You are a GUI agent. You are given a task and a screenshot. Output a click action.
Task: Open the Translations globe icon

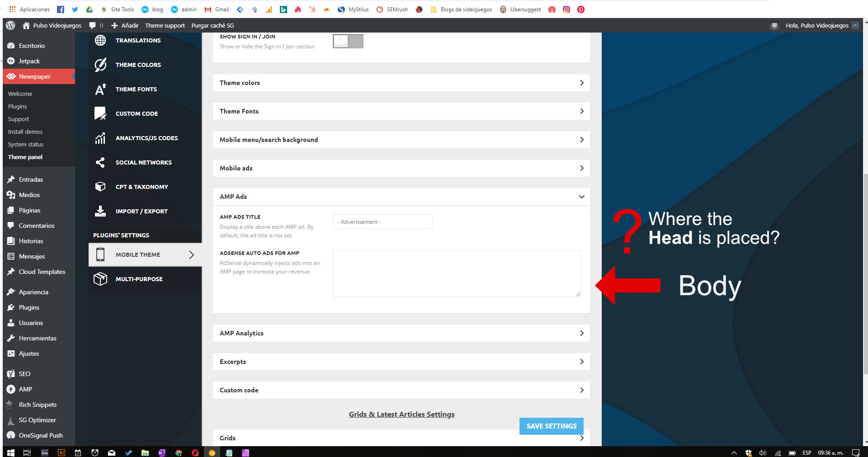100,40
